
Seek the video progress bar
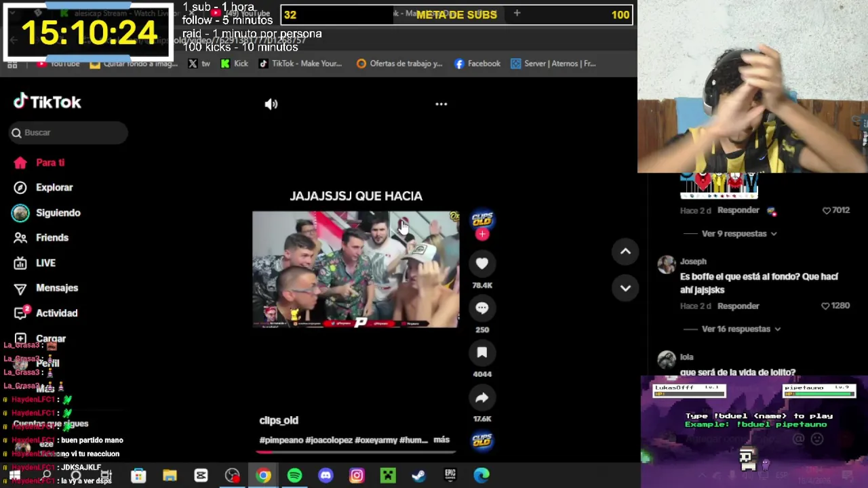click(355, 452)
